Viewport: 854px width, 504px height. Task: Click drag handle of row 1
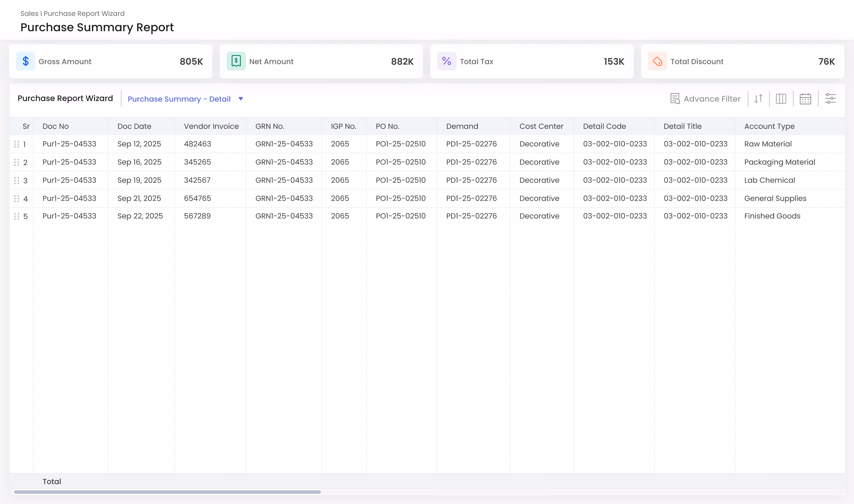tap(17, 144)
